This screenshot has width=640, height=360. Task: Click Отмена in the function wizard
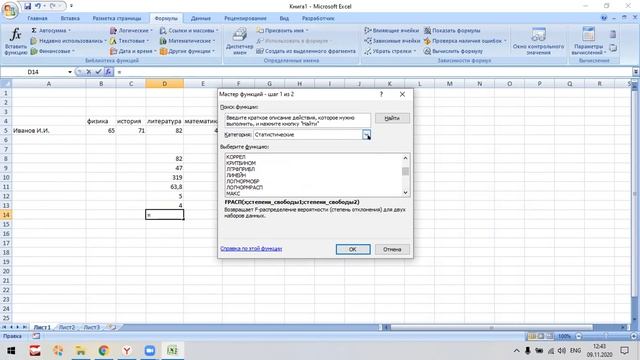coord(392,249)
